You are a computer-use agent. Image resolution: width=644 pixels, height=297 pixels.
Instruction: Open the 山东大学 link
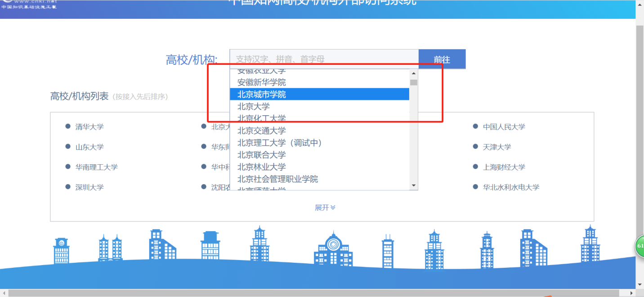[x=89, y=147]
